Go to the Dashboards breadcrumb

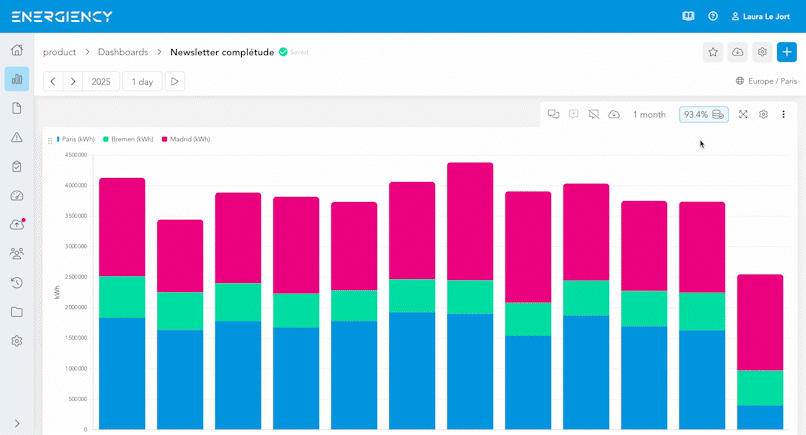pyautogui.click(x=123, y=52)
